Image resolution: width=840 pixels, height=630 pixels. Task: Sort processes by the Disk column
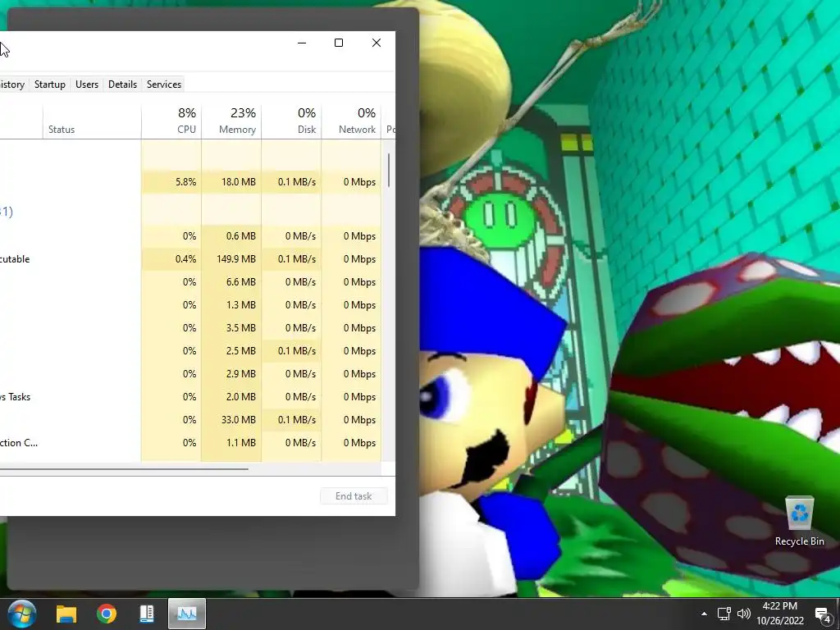pyautogui.click(x=291, y=121)
